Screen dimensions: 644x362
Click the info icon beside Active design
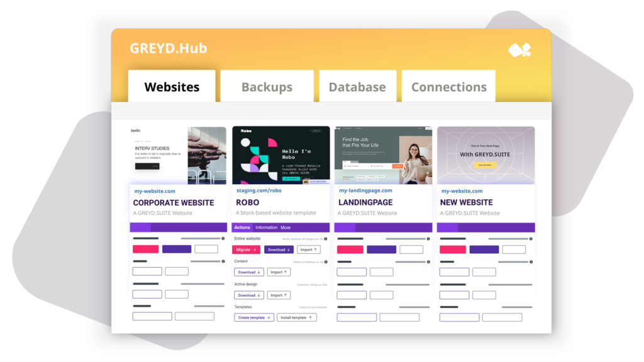[x=326, y=284]
